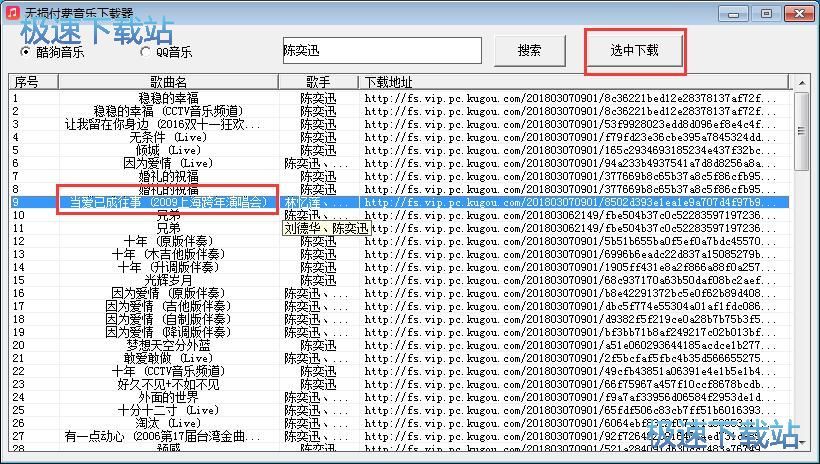This screenshot has width=820, height=464.
Task: Sort by the 歌曲名 column header
Action: pyautogui.click(x=168, y=82)
